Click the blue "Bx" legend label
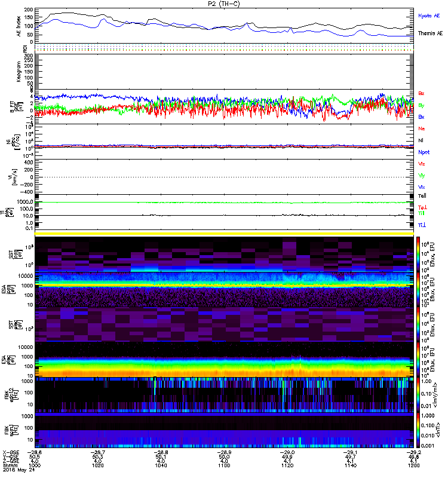This screenshot has height=478, width=448. coord(421,117)
